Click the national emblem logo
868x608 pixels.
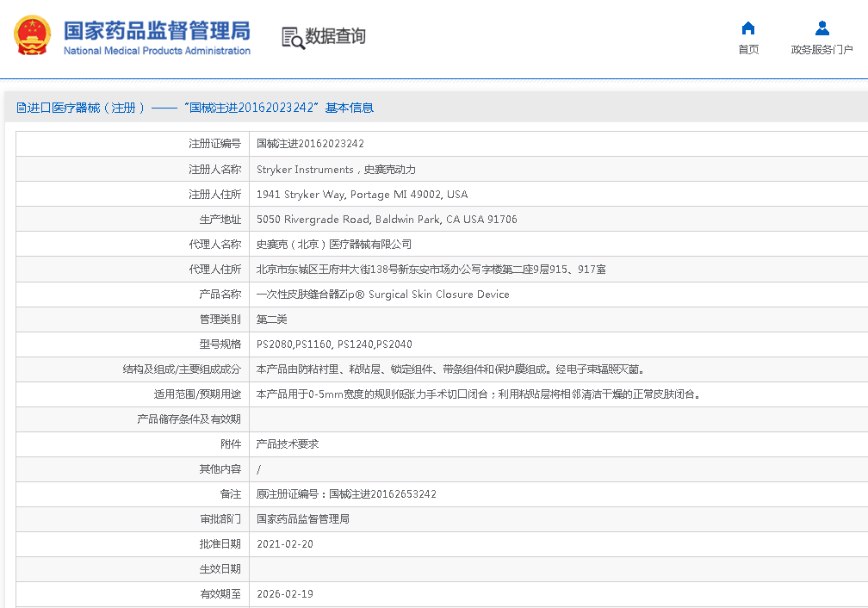(x=32, y=36)
